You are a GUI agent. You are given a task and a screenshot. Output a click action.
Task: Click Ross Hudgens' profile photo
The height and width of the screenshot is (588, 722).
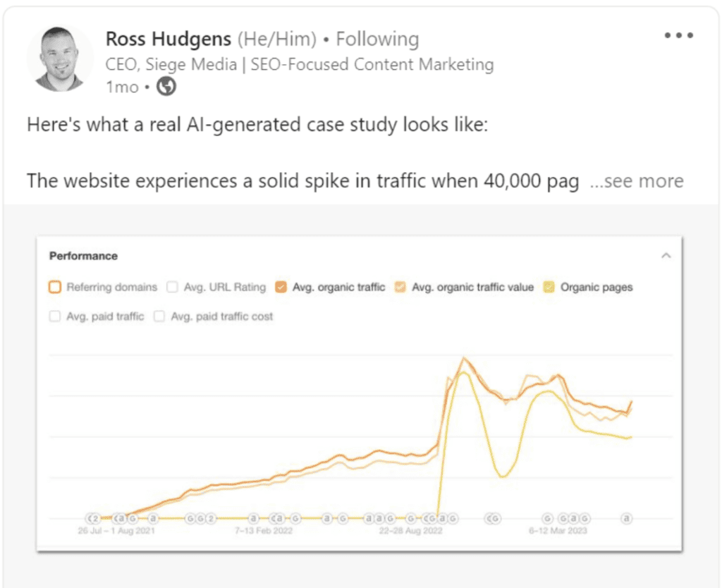(x=60, y=59)
